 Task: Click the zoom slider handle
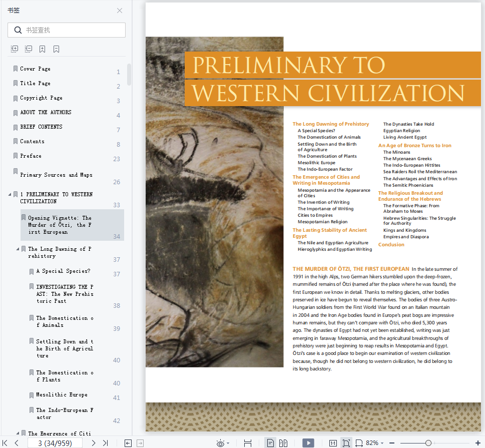point(428,443)
